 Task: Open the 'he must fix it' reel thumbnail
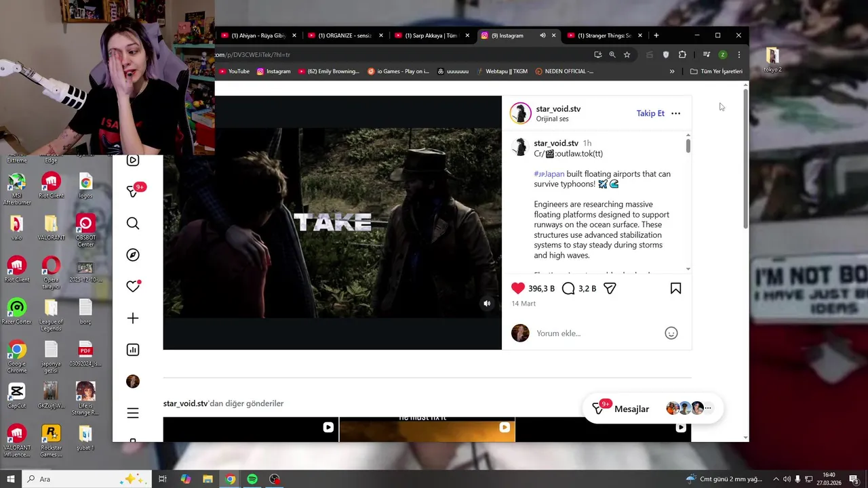[x=427, y=430]
